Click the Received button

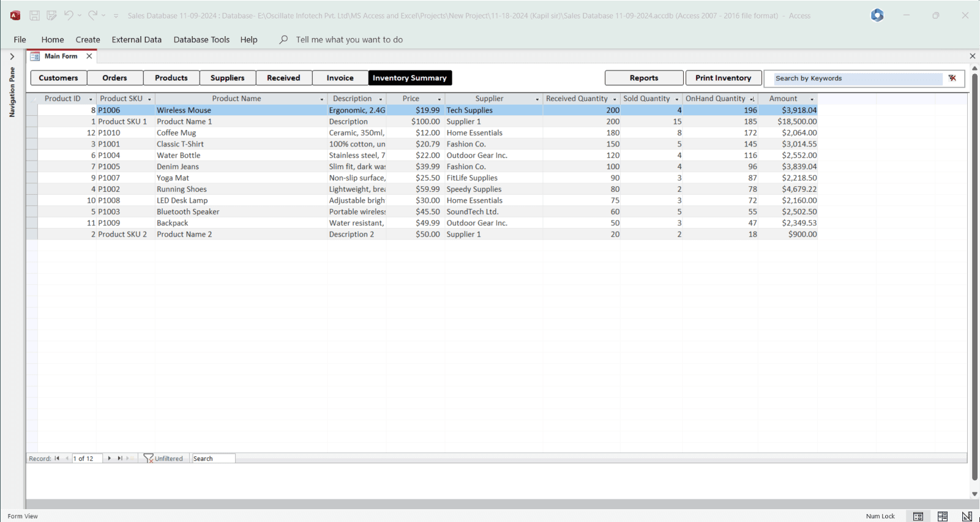pyautogui.click(x=284, y=78)
